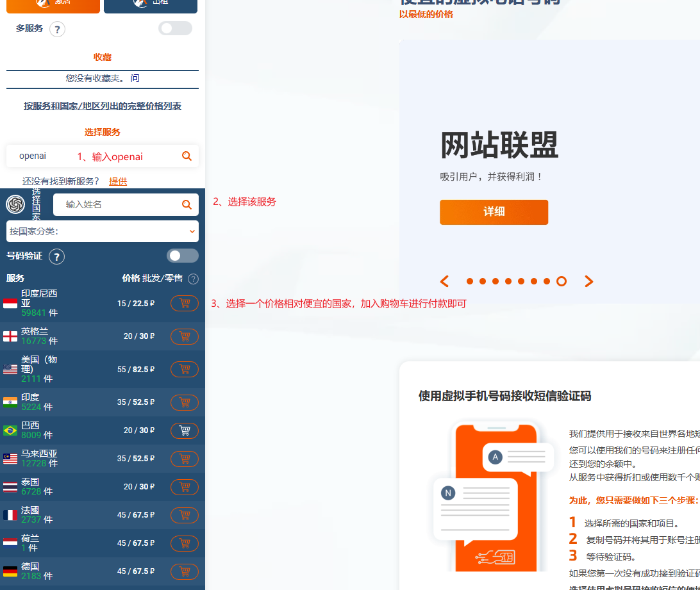The image size is (700, 590).
Task: Go to previous banner slide arrow
Action: tap(444, 281)
